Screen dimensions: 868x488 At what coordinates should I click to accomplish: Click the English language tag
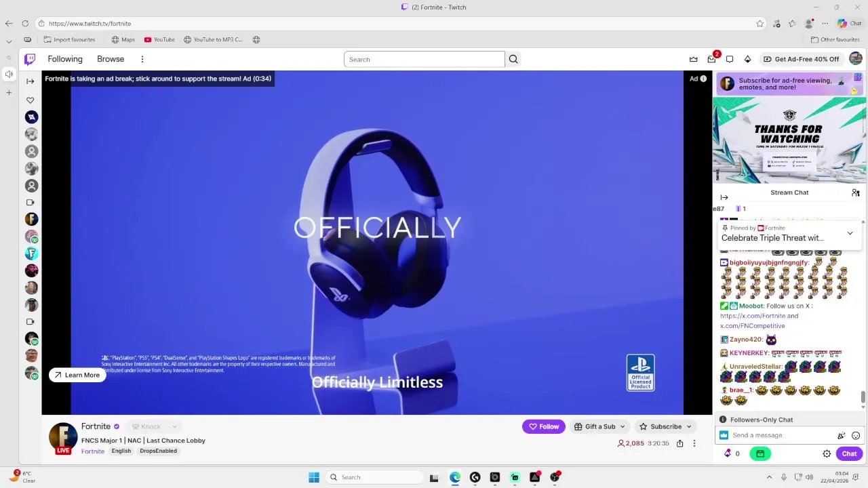click(121, 451)
